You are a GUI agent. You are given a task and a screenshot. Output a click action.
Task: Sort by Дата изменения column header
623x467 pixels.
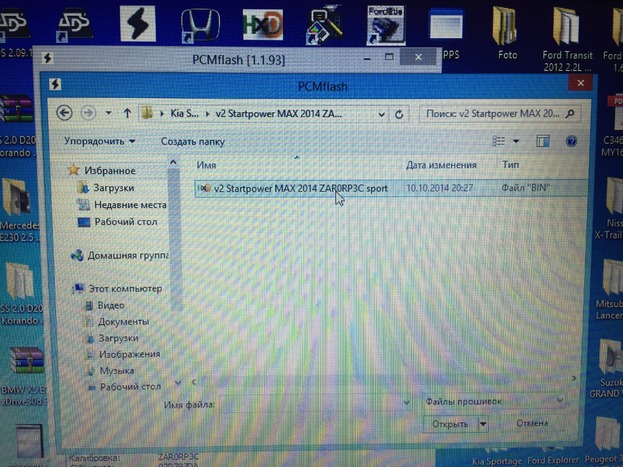click(x=438, y=164)
